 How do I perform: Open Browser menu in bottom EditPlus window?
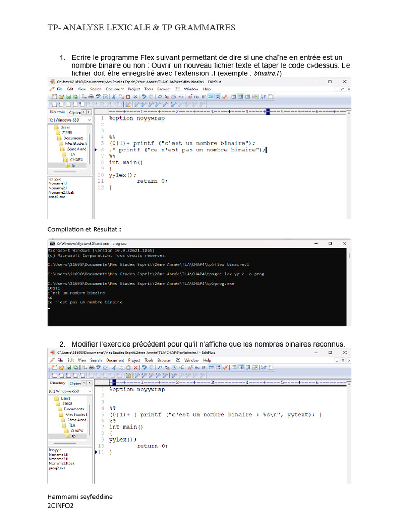tap(164, 361)
